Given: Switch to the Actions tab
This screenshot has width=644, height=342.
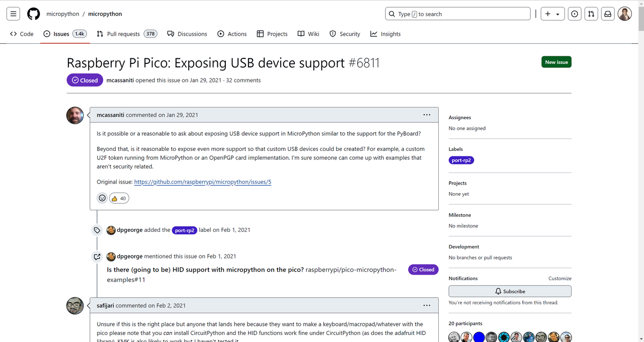Looking at the screenshot, I should tap(232, 34).
